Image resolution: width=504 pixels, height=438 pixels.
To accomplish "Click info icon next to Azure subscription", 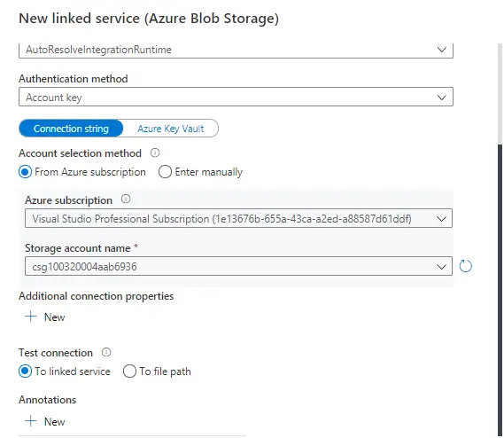I will coord(126,199).
